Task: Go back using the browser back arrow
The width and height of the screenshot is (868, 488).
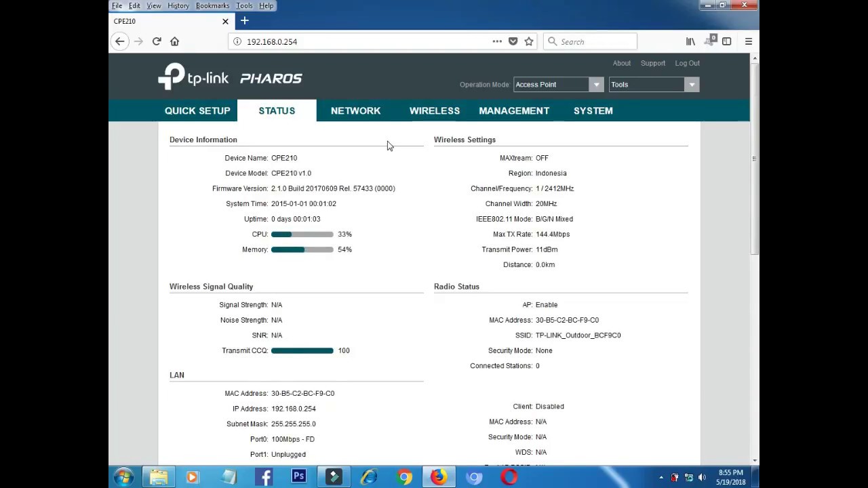Action: (x=120, y=41)
